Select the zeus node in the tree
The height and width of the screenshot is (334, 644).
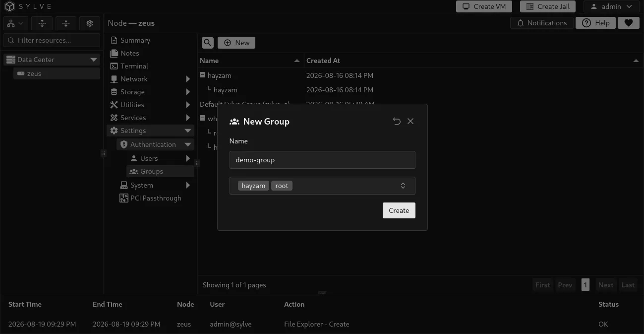pos(57,73)
